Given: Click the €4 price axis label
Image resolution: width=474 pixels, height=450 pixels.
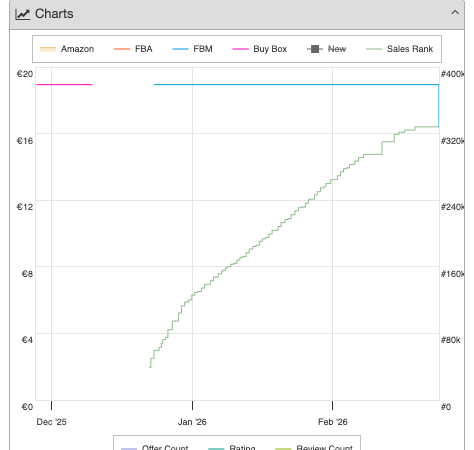Looking at the screenshot, I should coord(27,340).
